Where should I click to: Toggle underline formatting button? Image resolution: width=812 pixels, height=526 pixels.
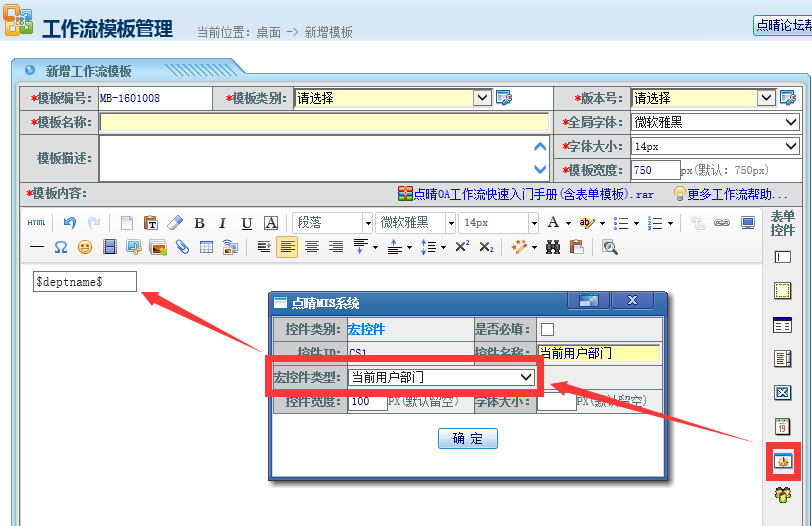click(x=246, y=223)
